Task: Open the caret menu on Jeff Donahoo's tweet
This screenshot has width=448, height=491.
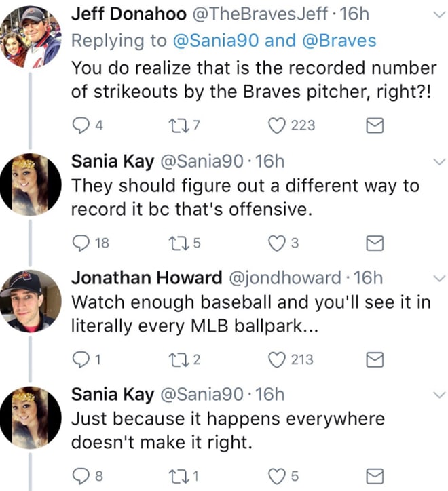Action: (x=438, y=15)
